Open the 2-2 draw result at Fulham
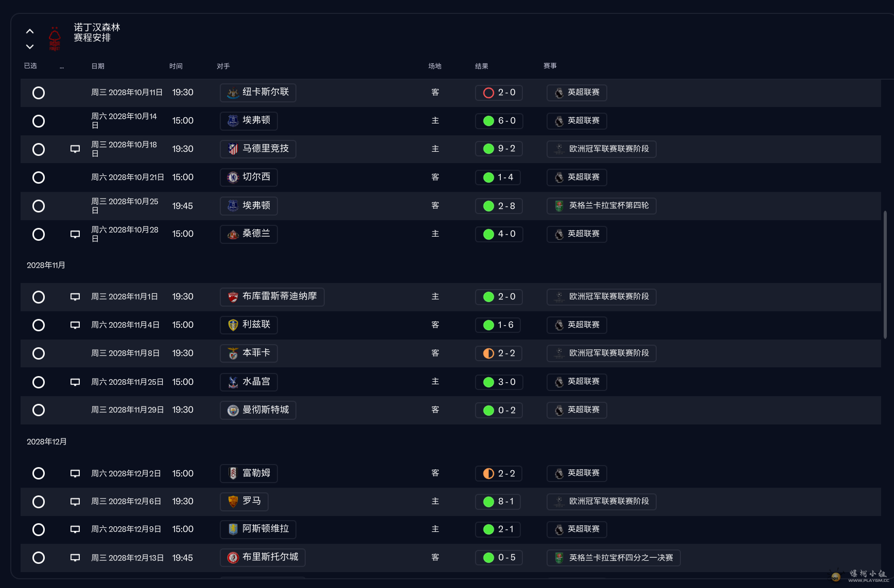This screenshot has height=588, width=894. (499, 473)
